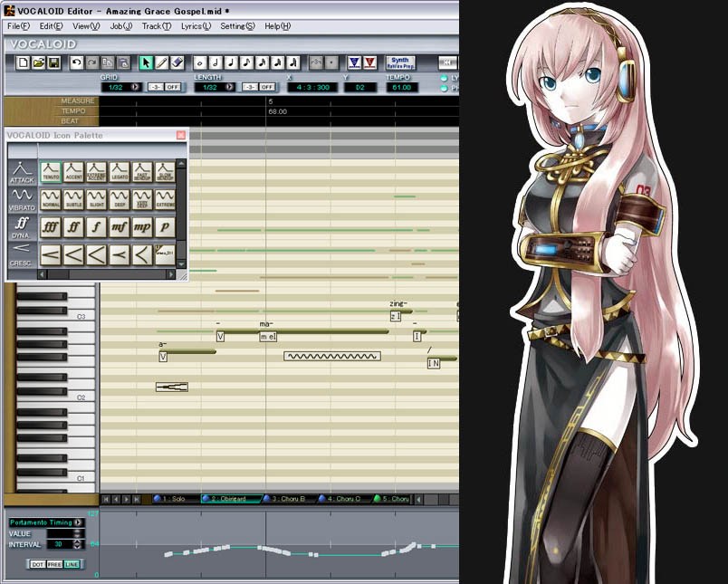Image resolution: width=728 pixels, height=584 pixels.
Task: Open the Length 1/32 dropdown arrow
Action: 231,87
